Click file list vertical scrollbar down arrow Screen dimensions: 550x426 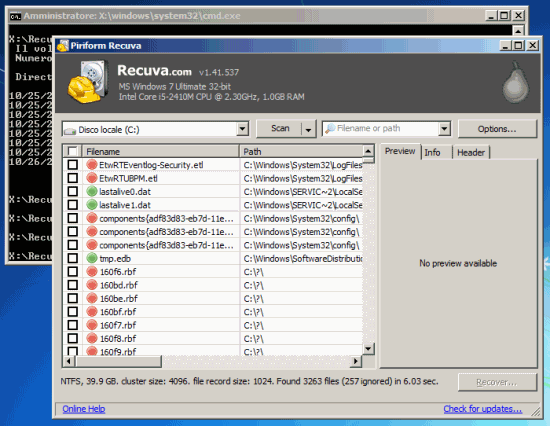(368, 349)
